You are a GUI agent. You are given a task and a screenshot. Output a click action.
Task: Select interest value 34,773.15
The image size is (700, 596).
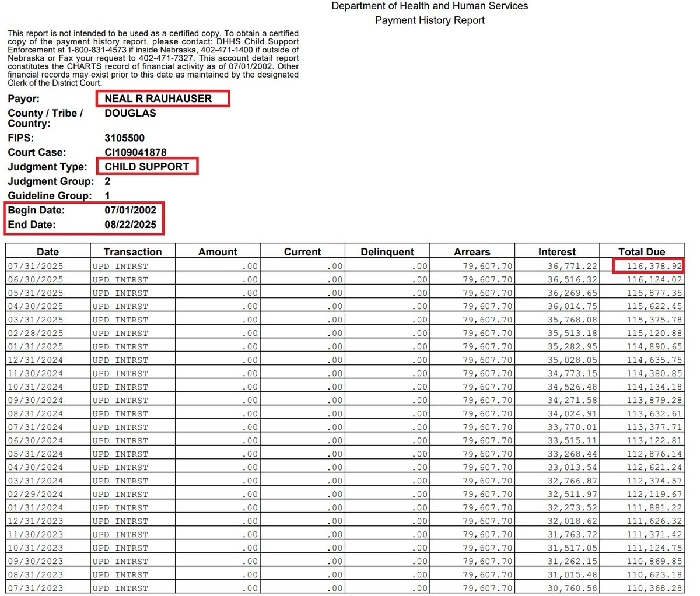[572, 373]
